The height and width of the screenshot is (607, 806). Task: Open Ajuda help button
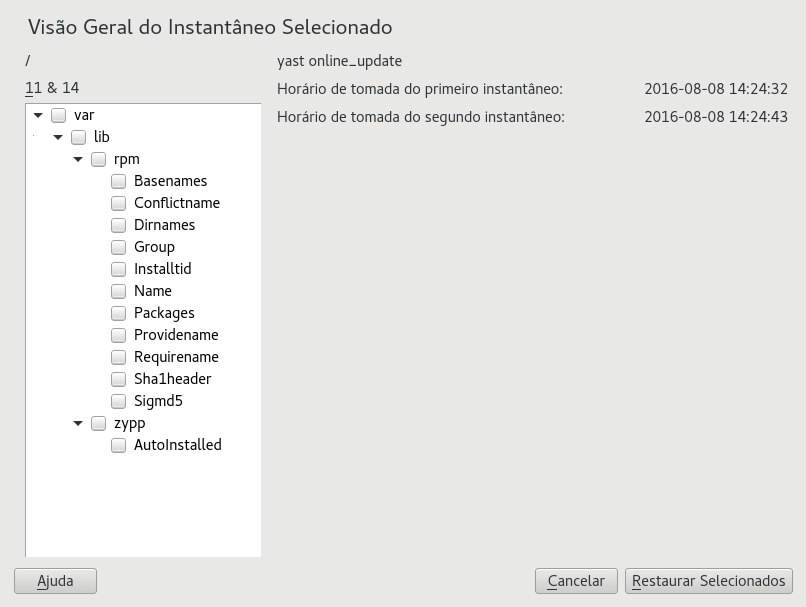56,581
